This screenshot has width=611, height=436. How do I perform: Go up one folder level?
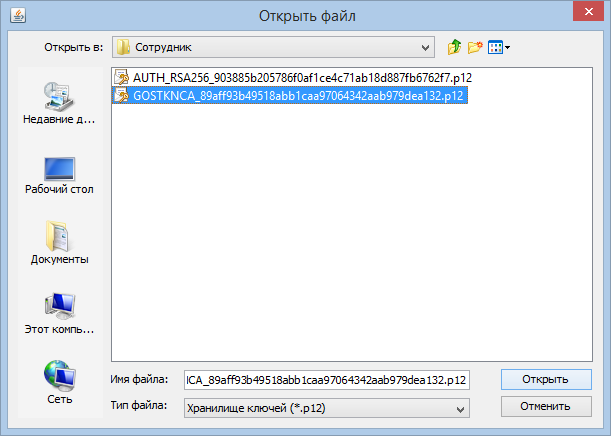pos(455,47)
